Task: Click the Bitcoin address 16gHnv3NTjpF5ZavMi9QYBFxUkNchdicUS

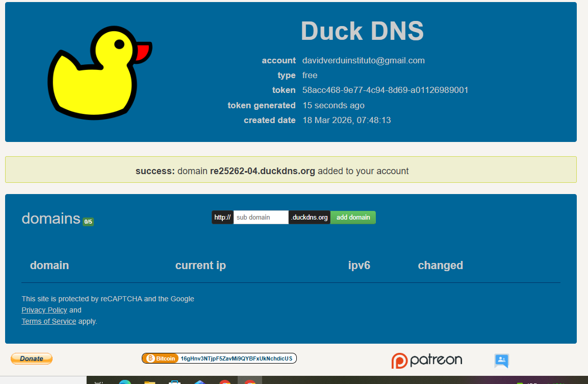Action: [x=237, y=358]
